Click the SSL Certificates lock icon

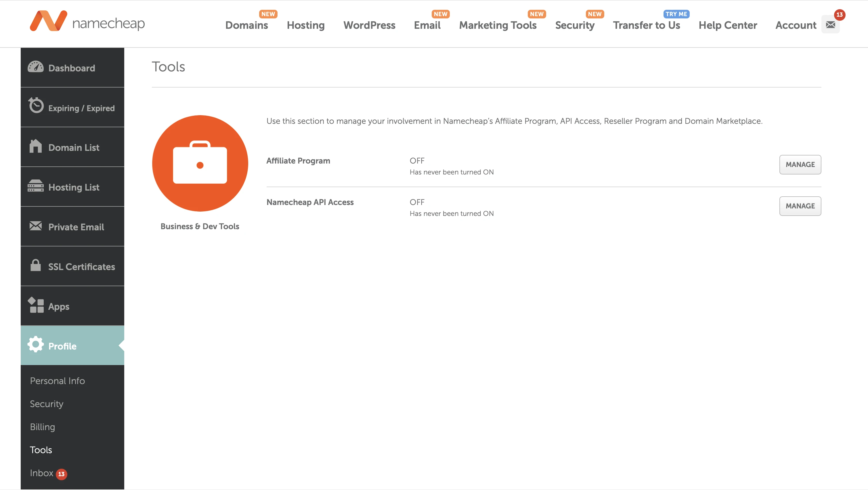35,265
